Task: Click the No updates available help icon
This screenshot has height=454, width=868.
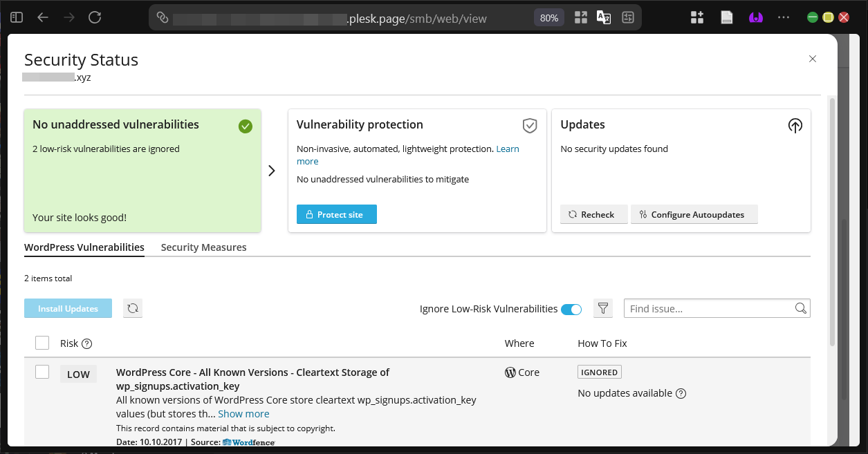Action: (x=681, y=393)
